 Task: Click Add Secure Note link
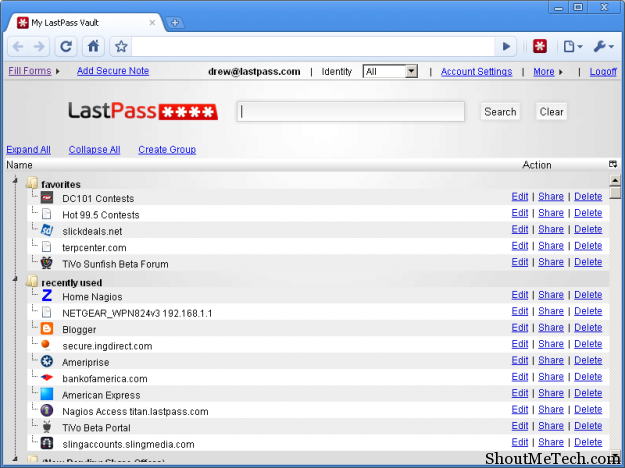113,71
